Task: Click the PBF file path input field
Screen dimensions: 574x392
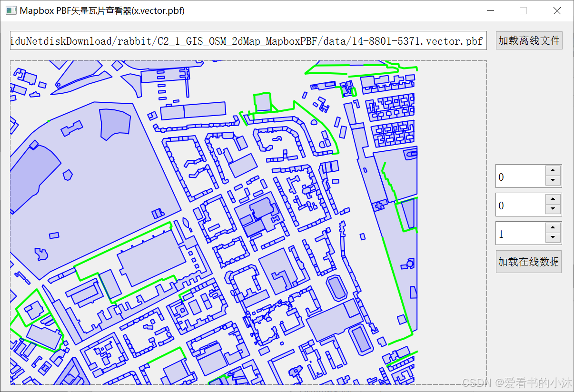Action: click(247, 41)
